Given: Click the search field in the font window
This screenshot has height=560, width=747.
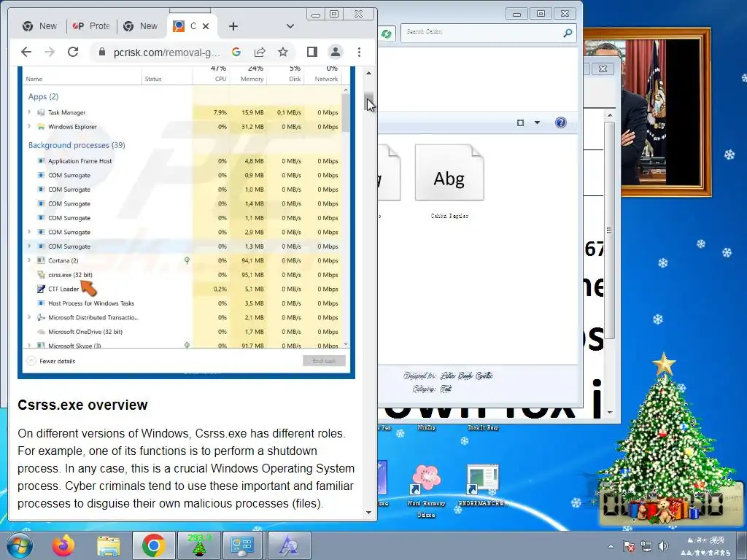Looking at the screenshot, I should [x=481, y=32].
